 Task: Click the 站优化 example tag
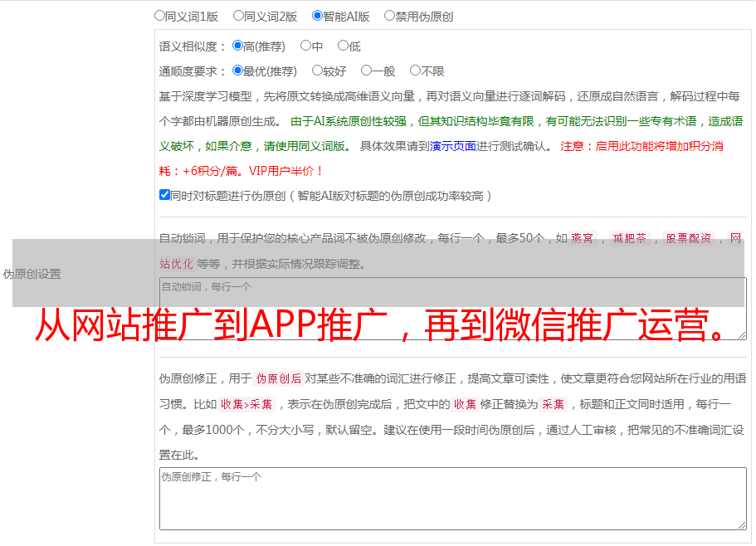click(177, 264)
